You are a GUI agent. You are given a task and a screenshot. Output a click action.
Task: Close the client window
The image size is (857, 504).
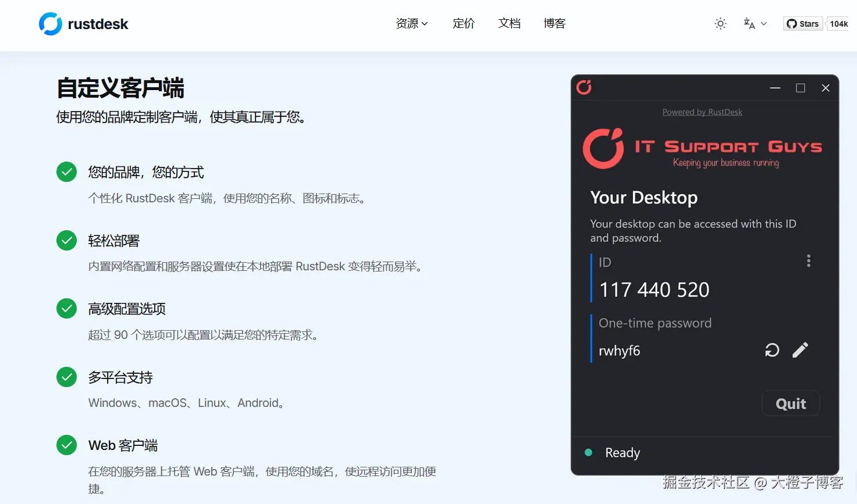pyautogui.click(x=826, y=88)
